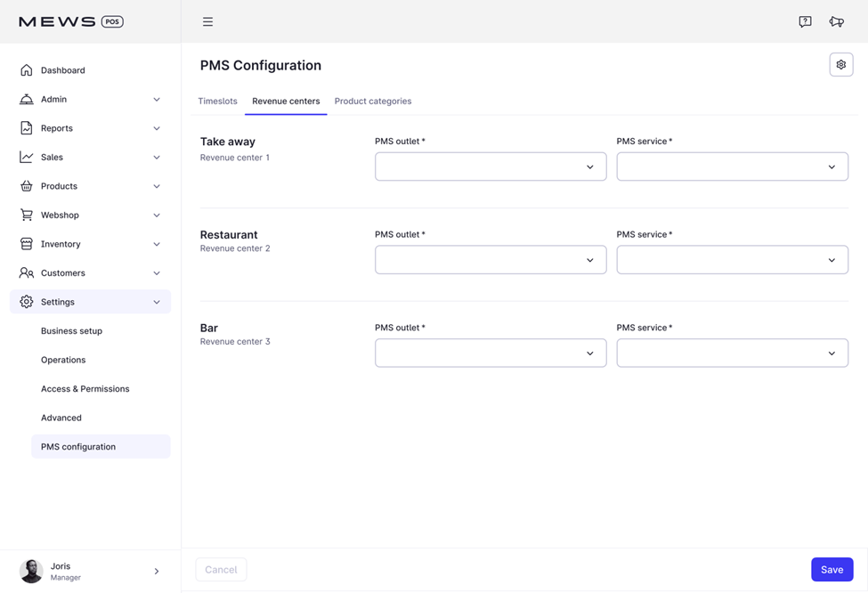Click the Save button
Image resolution: width=868 pixels, height=593 pixels.
(x=831, y=570)
